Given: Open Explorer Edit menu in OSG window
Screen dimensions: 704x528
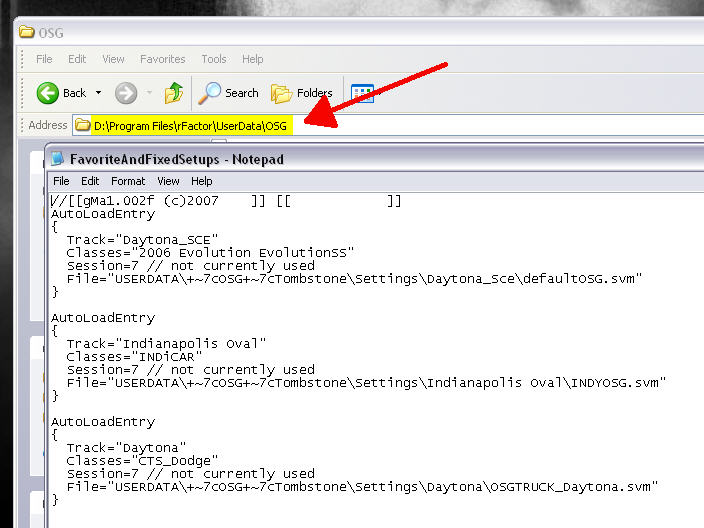Looking at the screenshot, I should coord(77,59).
